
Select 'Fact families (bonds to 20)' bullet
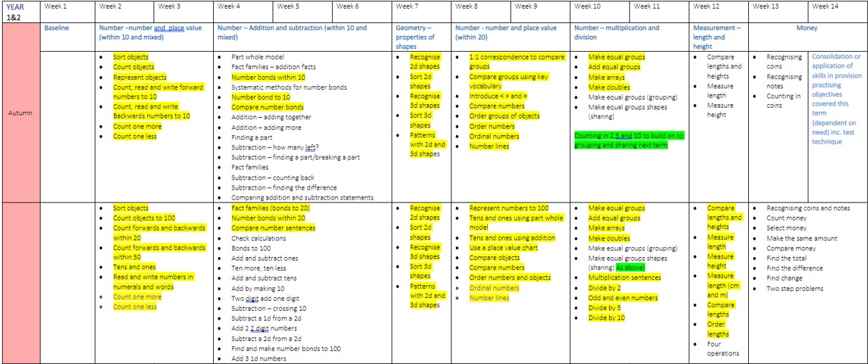click(x=270, y=208)
